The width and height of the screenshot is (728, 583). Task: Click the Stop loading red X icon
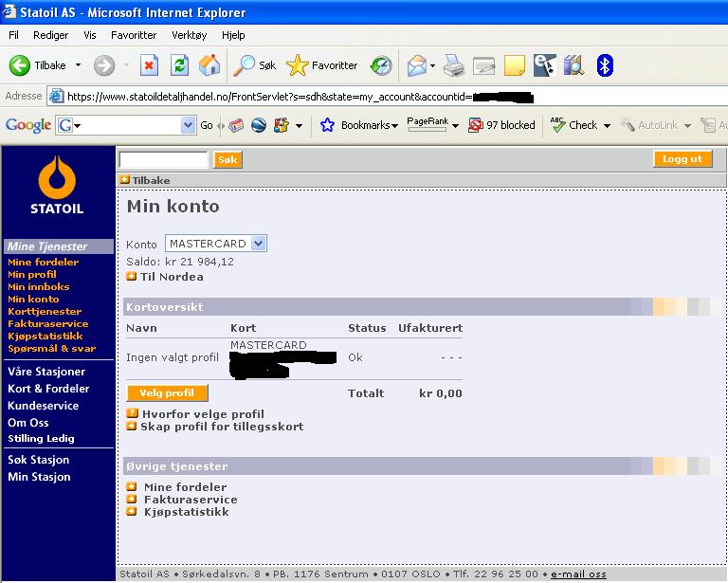pos(149,65)
